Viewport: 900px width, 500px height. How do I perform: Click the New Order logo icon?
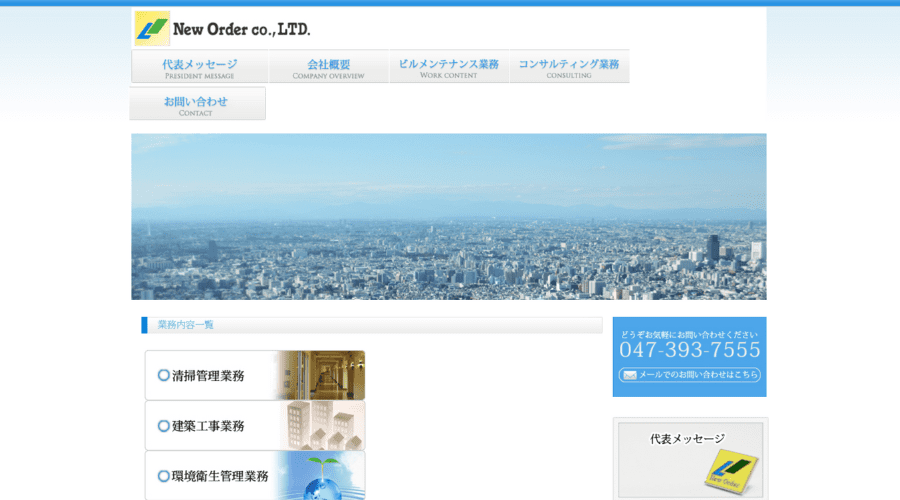(x=152, y=28)
